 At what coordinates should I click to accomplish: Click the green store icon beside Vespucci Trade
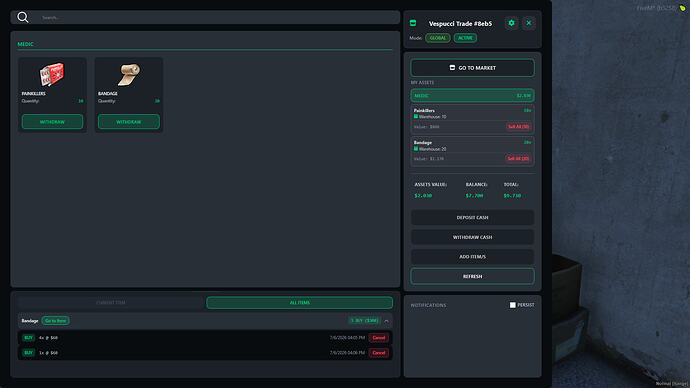click(x=413, y=23)
